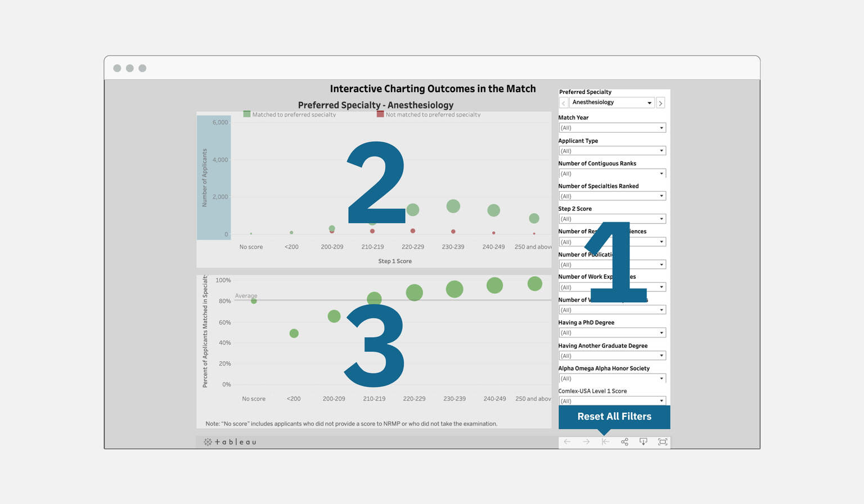Open the Number of Contiguous Ranks dropdown
This screenshot has width=864, height=504.
pyautogui.click(x=612, y=173)
